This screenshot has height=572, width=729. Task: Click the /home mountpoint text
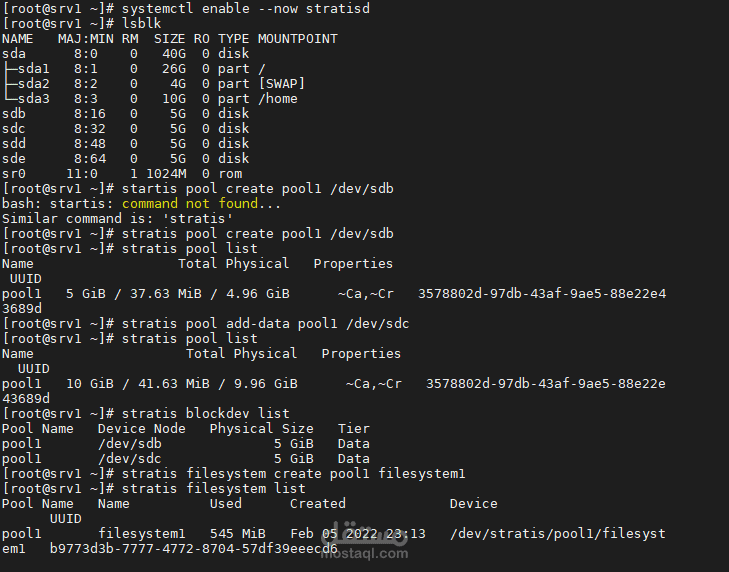click(277, 98)
